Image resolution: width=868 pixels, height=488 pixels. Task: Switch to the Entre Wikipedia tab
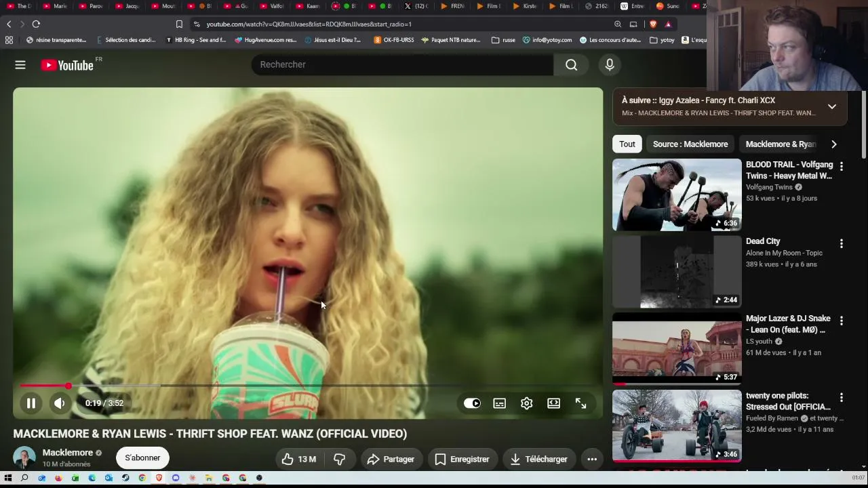click(632, 6)
